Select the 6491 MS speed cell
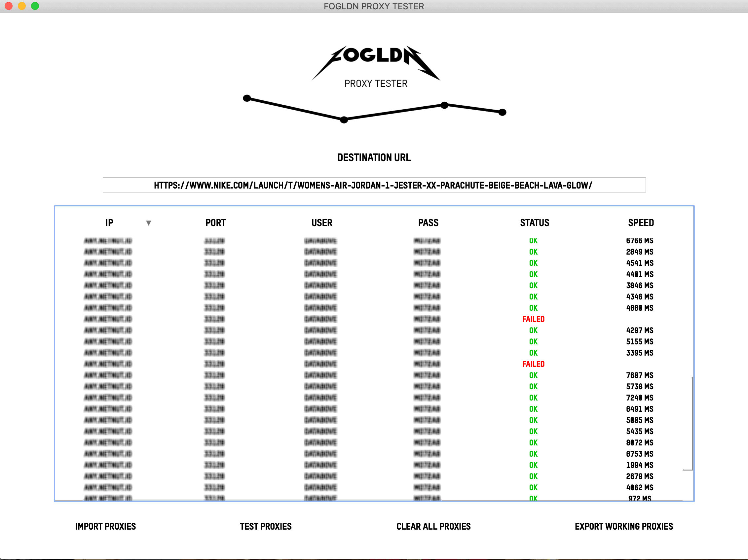 point(640,409)
